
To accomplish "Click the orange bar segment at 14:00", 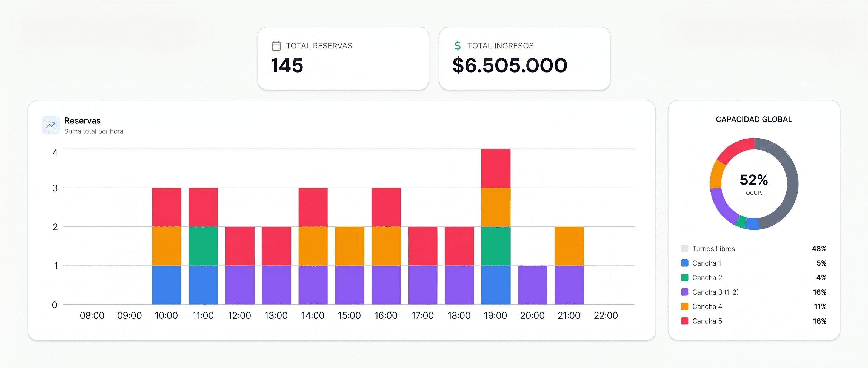I will coord(313,246).
